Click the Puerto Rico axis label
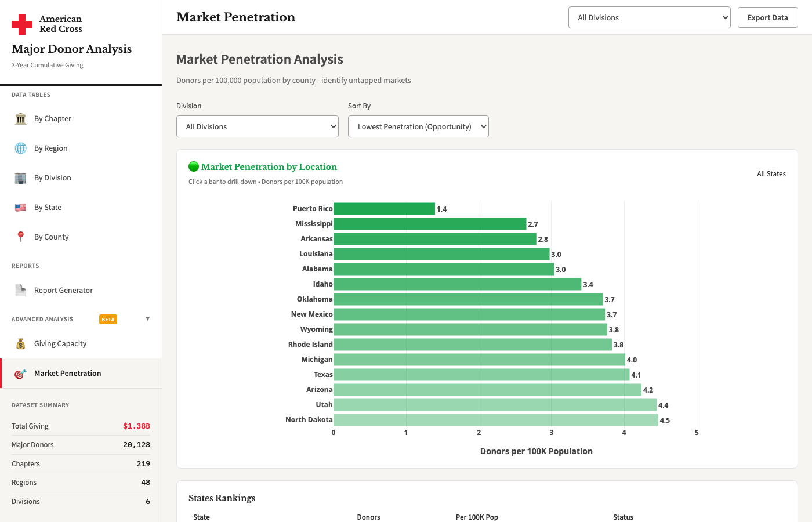 pos(313,209)
